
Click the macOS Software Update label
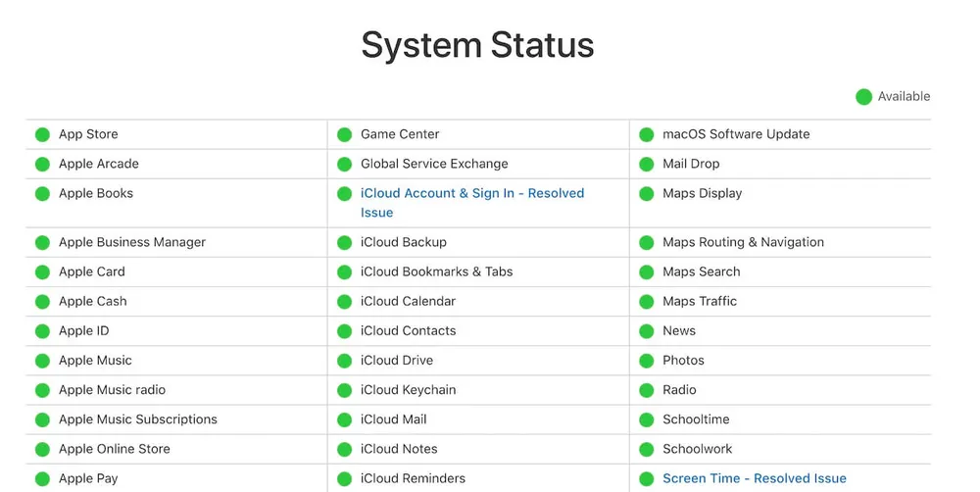tap(736, 134)
